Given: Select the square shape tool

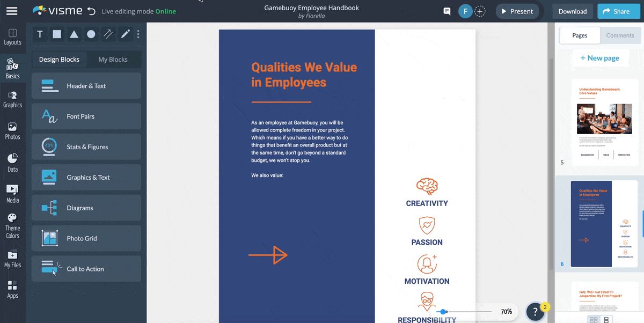Looking at the screenshot, I should point(57,34).
